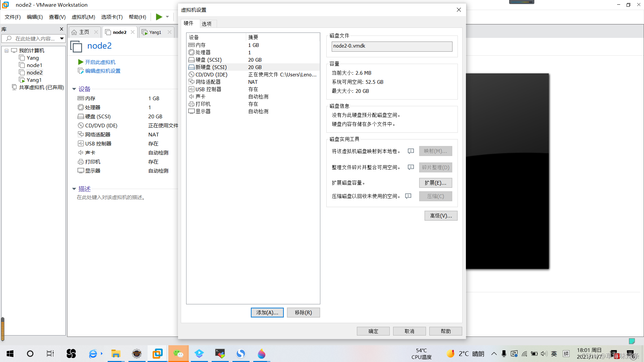Click the 打印机 printer icon in settings list
This screenshot has height=362, width=644.
click(192, 104)
